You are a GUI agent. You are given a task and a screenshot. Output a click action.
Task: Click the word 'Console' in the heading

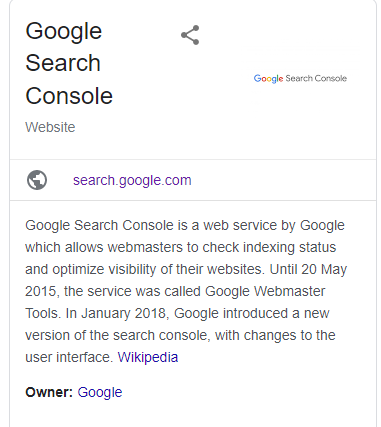(69, 96)
